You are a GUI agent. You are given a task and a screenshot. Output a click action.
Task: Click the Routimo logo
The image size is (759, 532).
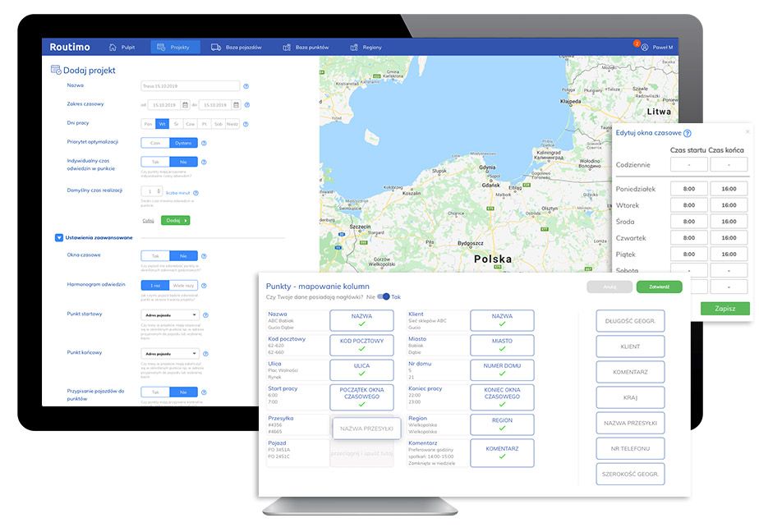pyautogui.click(x=70, y=47)
